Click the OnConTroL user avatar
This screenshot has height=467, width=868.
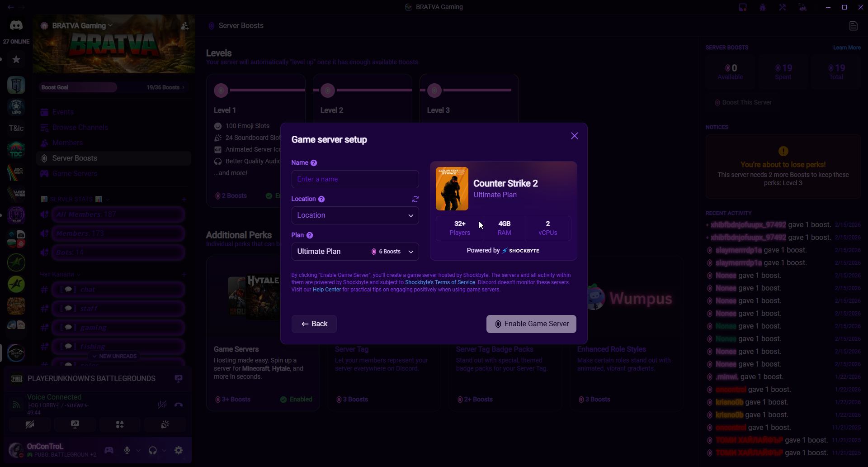tap(16, 450)
